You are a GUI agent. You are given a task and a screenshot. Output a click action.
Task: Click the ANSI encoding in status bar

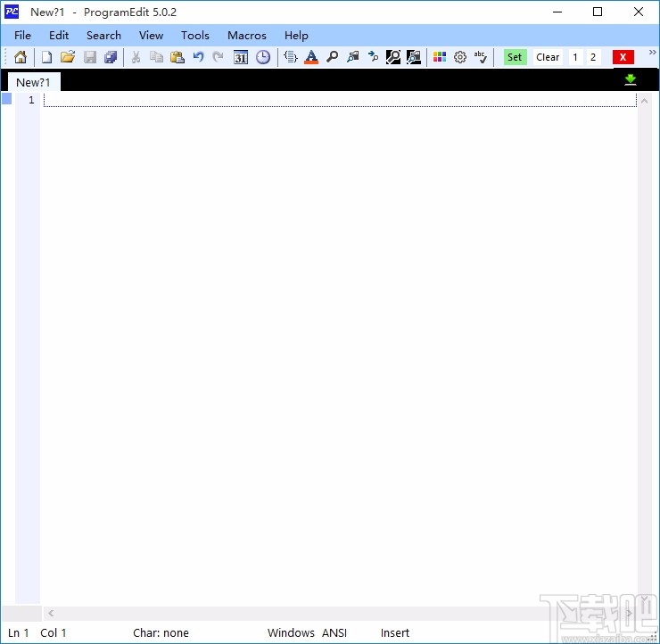click(334, 632)
